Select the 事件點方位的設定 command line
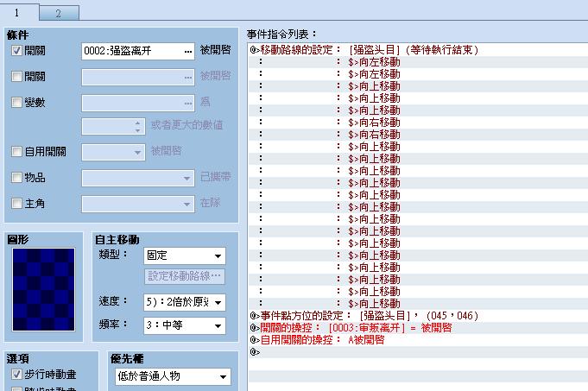588x391 pixels. click(418, 315)
